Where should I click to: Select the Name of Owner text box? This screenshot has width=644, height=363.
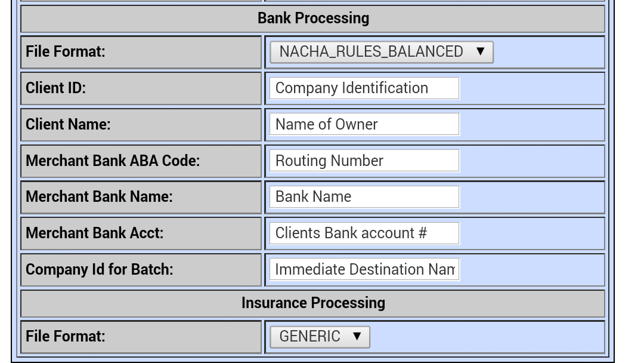click(363, 124)
